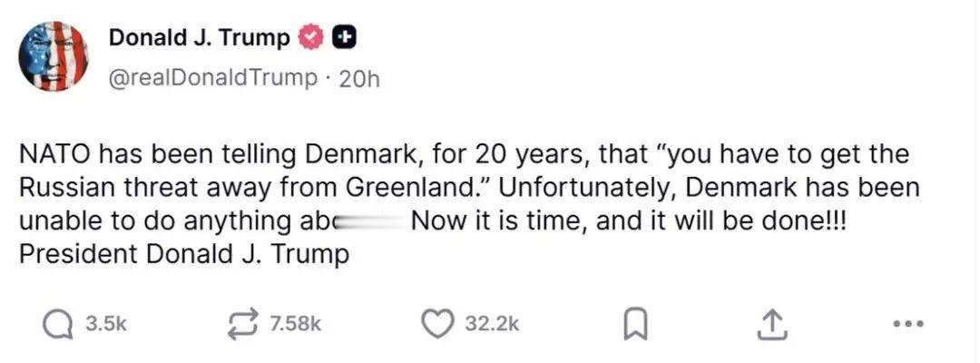Open the flag-painted profile avatar
The image size is (980, 363).
click(x=54, y=56)
